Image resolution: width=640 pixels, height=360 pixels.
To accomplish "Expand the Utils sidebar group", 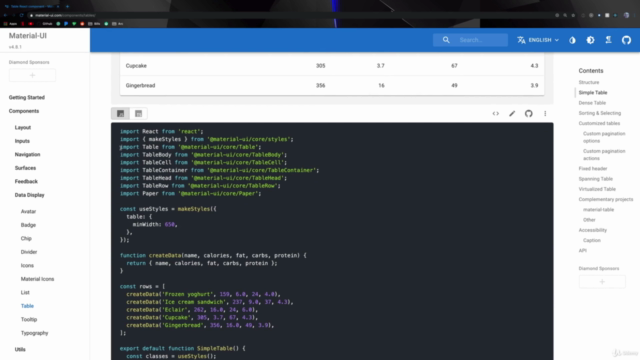I will pyautogui.click(x=20, y=349).
